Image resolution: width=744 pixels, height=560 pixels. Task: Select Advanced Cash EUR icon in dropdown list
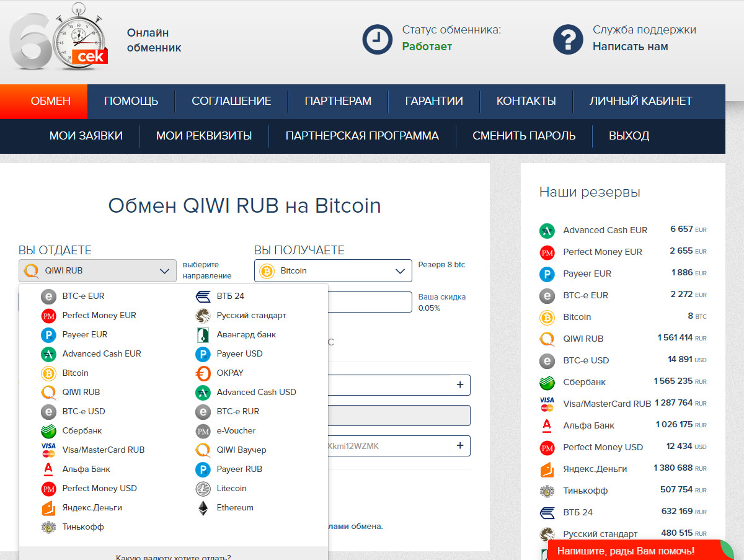[49, 354]
